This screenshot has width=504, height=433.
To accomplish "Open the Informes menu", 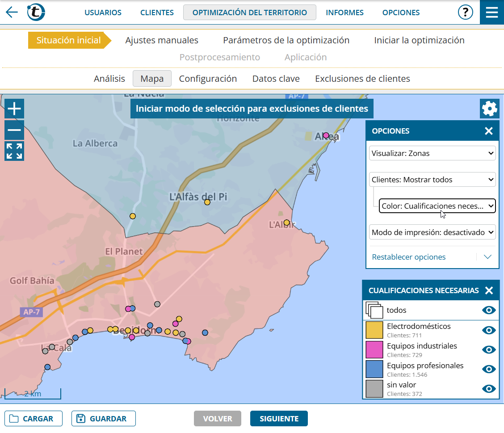I will coord(344,13).
